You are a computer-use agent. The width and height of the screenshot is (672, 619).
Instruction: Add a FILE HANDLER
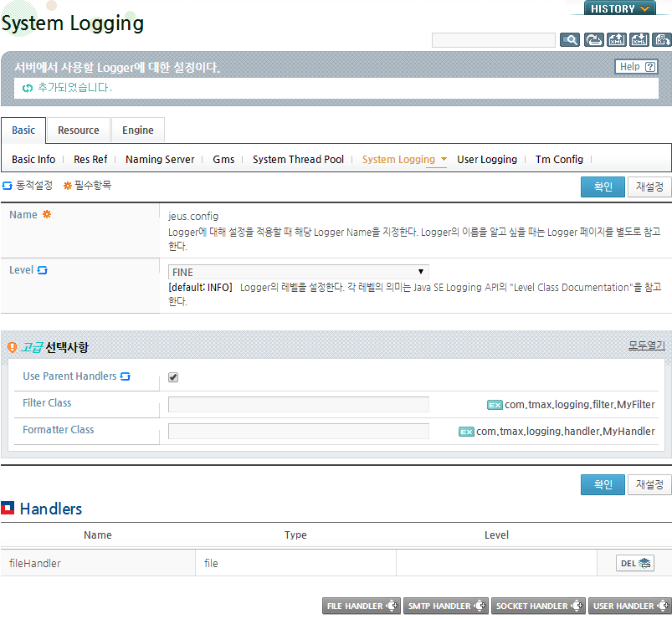pyautogui.click(x=362, y=606)
